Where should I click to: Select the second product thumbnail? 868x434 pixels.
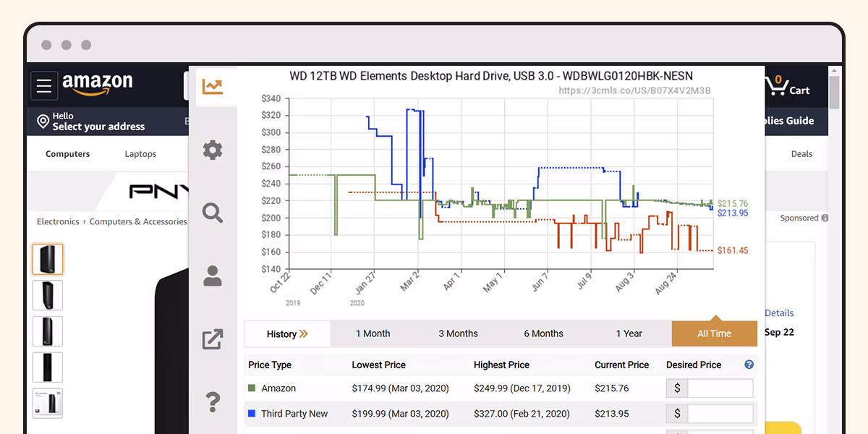48,295
